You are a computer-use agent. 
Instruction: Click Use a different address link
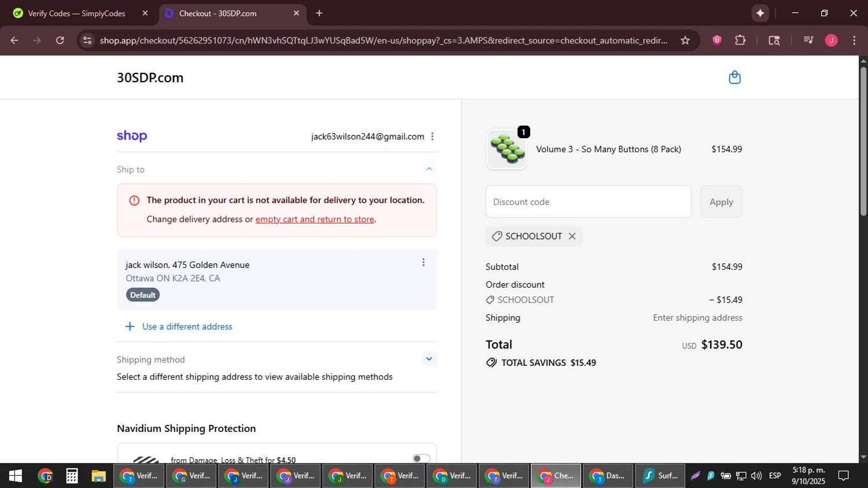187,326
